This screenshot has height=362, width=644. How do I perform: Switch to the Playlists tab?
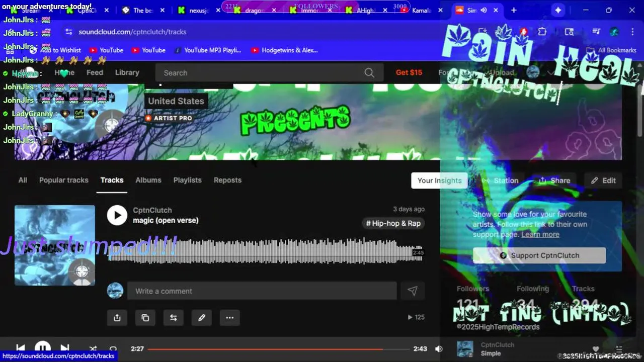pyautogui.click(x=187, y=180)
